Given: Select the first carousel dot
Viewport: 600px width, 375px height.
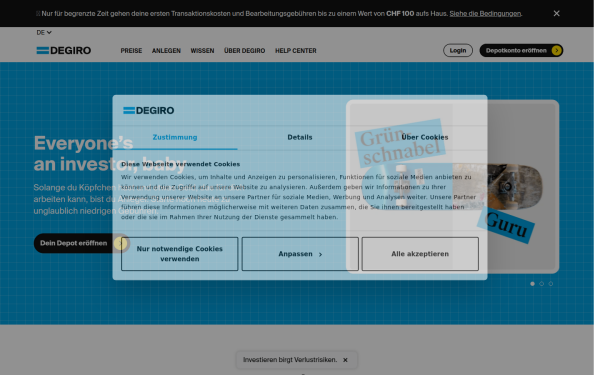Looking at the screenshot, I should (x=532, y=284).
